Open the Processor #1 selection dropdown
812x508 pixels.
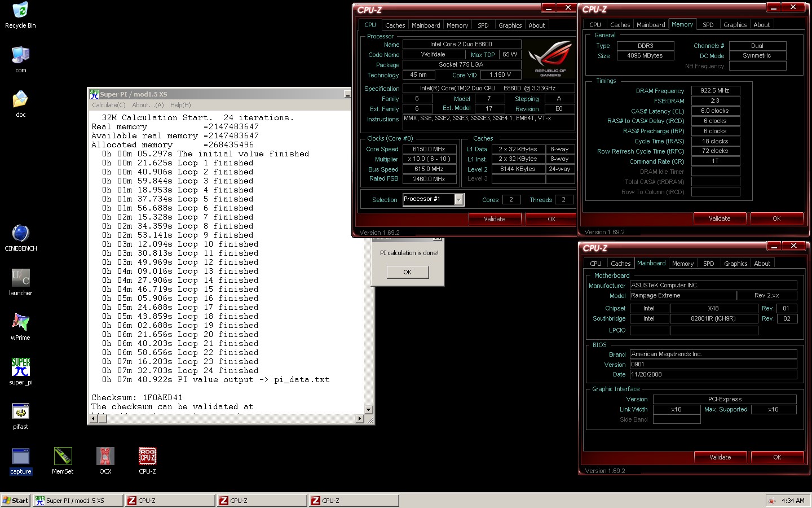tap(458, 199)
